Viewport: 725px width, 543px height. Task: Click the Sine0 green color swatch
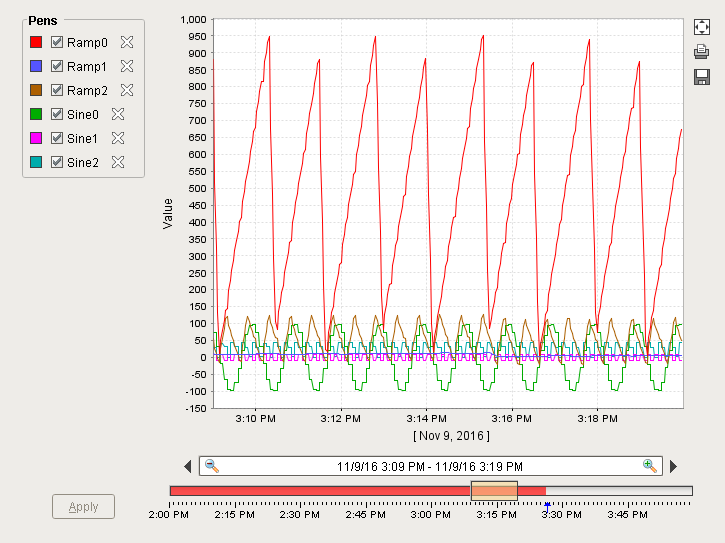pyautogui.click(x=36, y=114)
